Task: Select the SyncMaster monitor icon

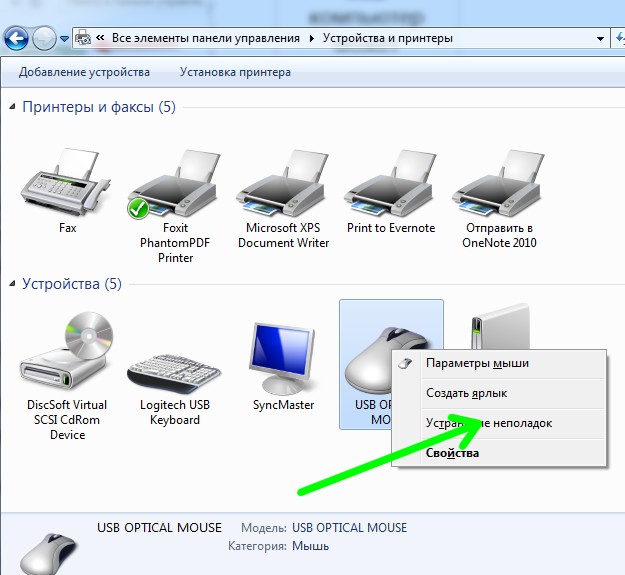Action: click(283, 360)
